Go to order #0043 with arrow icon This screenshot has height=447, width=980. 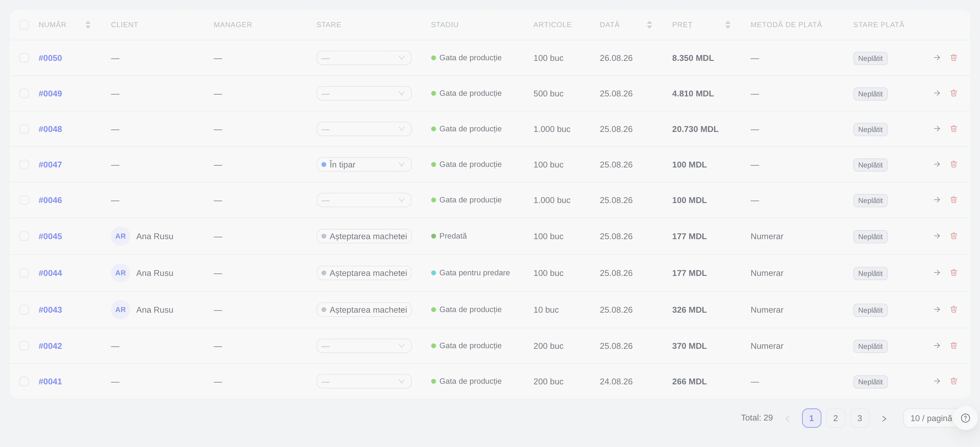tap(937, 309)
